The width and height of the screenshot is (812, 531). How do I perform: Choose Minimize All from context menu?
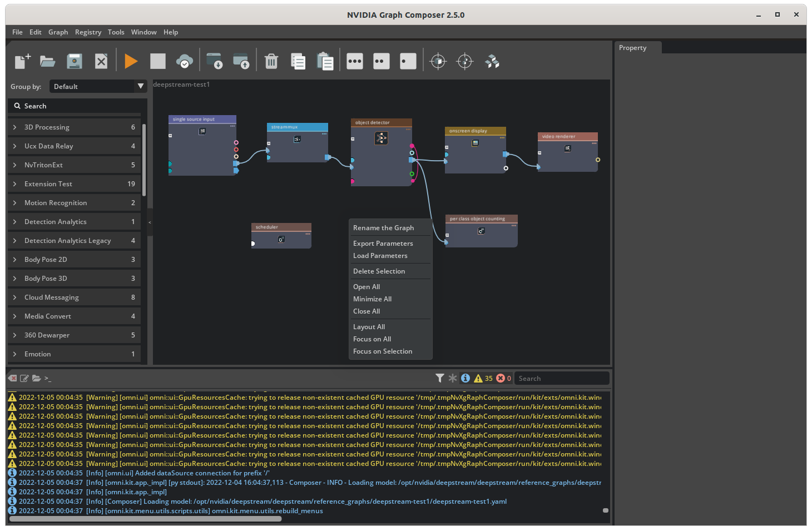coord(390,299)
